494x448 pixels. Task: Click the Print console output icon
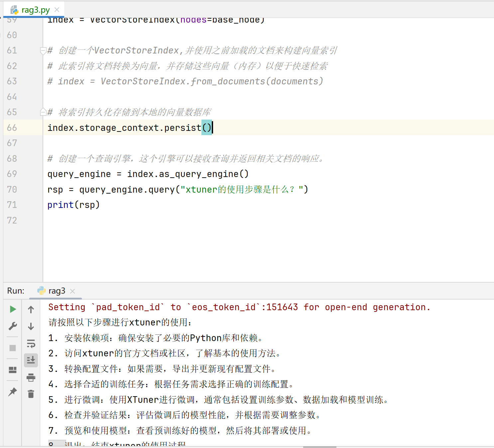[x=31, y=377]
